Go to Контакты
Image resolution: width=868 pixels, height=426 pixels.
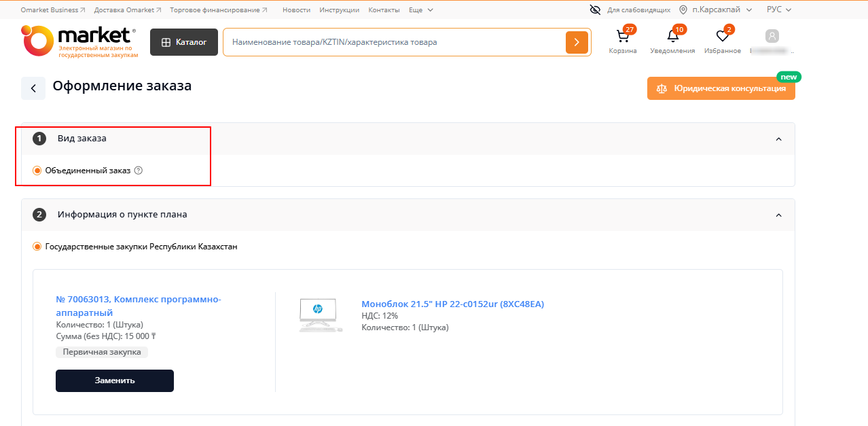tap(384, 10)
